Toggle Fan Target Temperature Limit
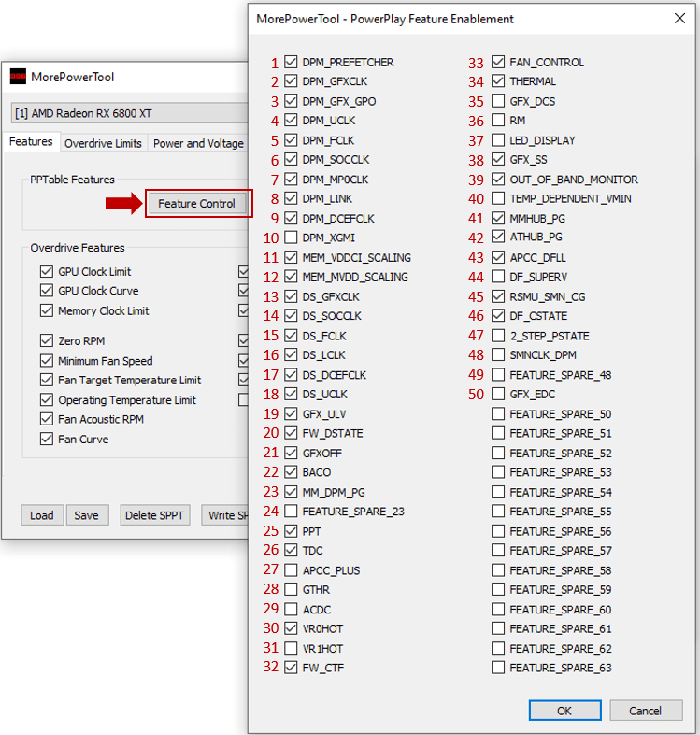This screenshot has width=700, height=735. click(x=47, y=380)
